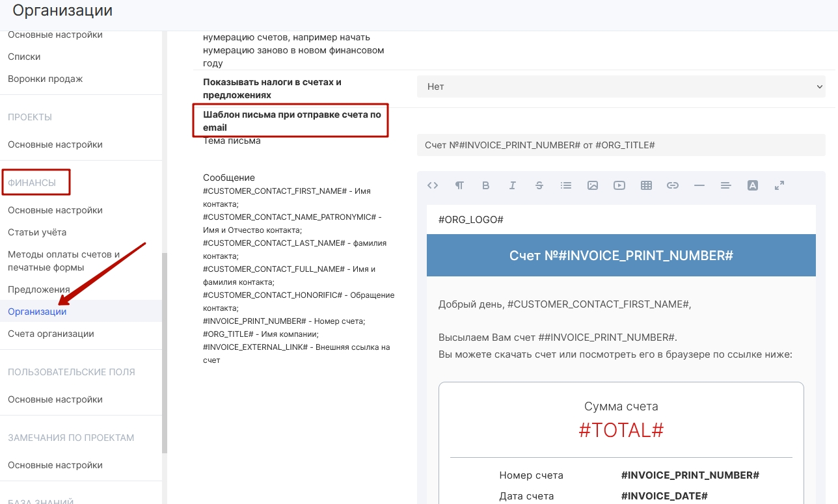This screenshot has height=504, width=838.
Task: Click the #ORG_LOGO# placeholder in the template
Action: click(x=471, y=220)
